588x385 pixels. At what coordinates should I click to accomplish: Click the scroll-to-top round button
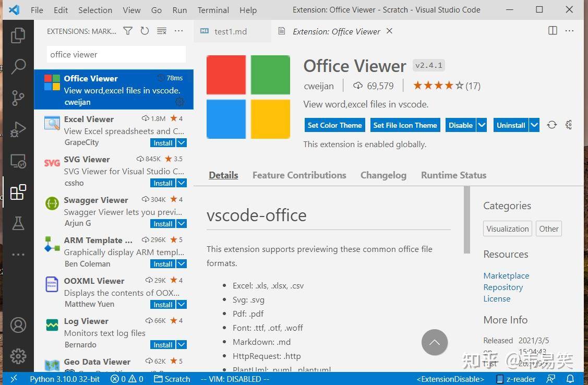click(435, 342)
